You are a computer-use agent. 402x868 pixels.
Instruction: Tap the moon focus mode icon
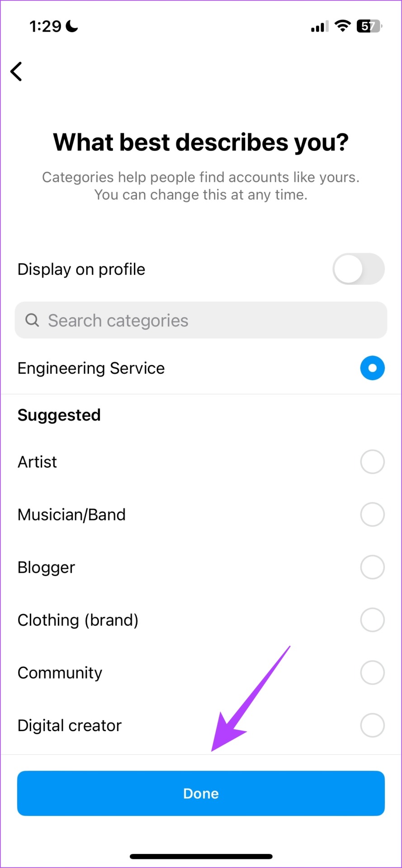[72, 26]
